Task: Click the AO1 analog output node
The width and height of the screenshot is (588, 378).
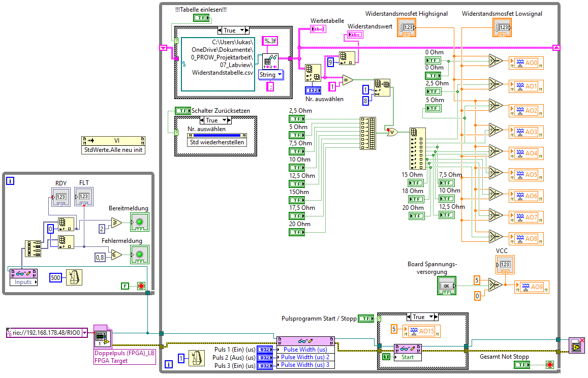Action: (x=526, y=86)
